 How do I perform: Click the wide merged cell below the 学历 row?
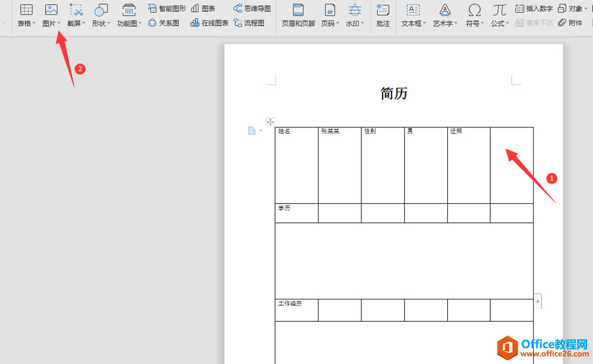tap(404, 261)
